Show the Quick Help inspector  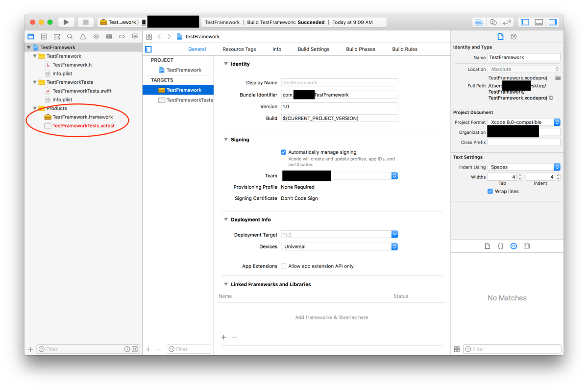click(514, 36)
